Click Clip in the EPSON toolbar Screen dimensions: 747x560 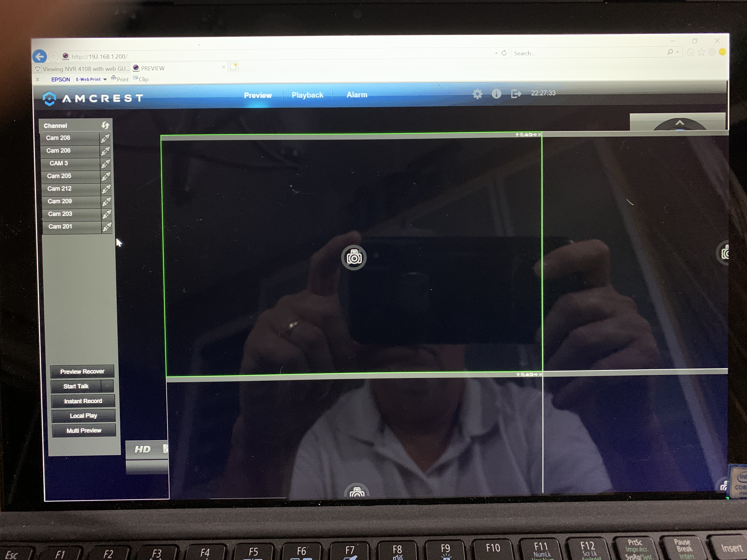click(x=141, y=79)
